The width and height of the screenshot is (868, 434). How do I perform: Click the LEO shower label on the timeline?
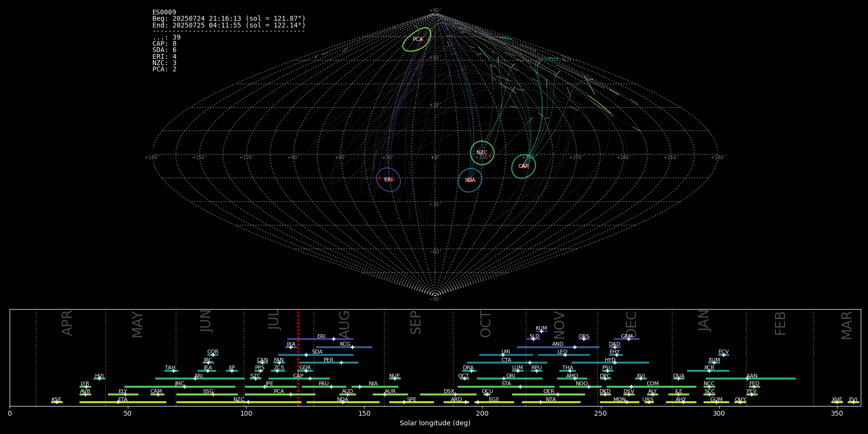[x=562, y=352]
